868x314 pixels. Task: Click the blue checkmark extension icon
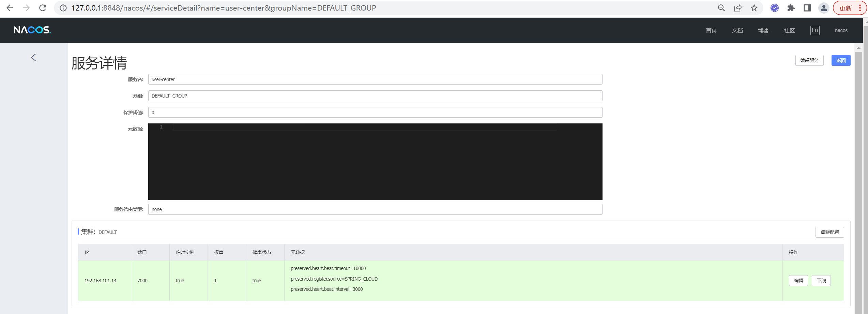coord(774,8)
